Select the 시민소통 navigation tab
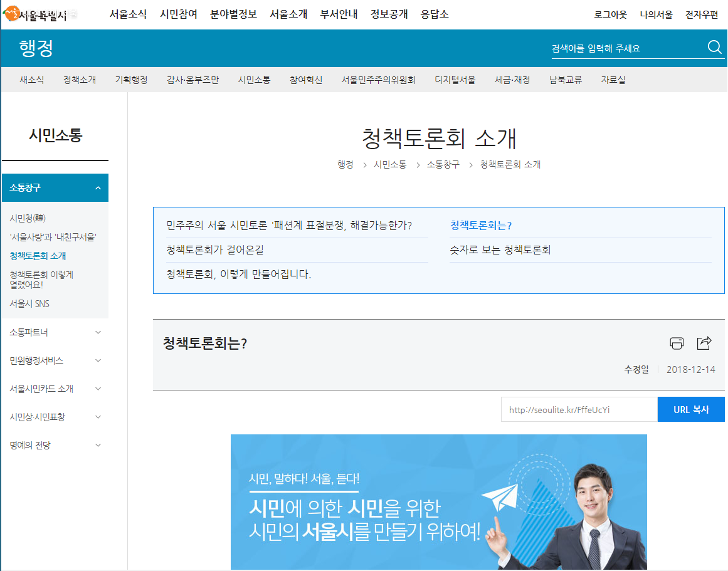This screenshot has height=571, width=728. (x=254, y=80)
